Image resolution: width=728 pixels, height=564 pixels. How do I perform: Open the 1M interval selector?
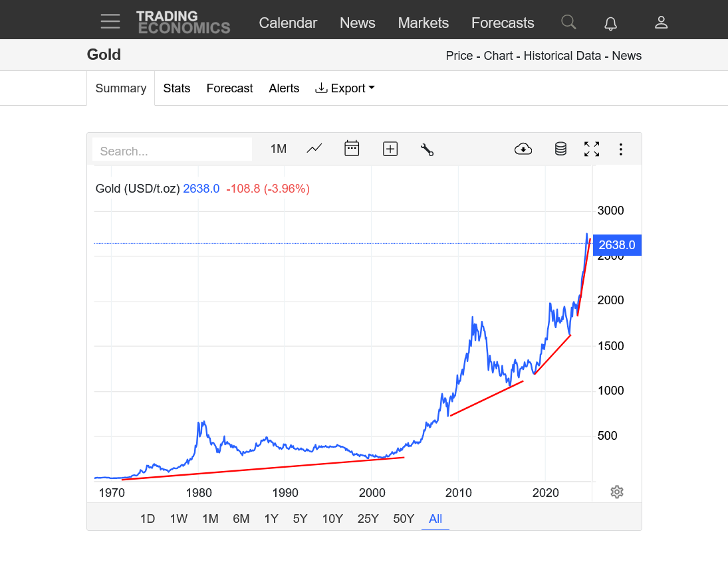278,149
